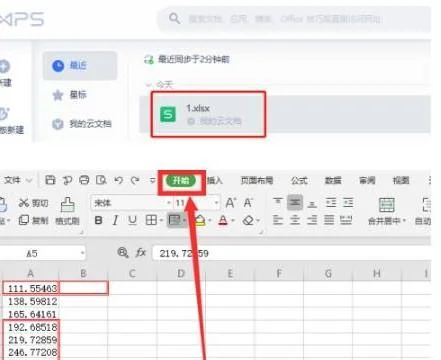This screenshot has height=360, width=441.
Task: Click the Copy icon in clipboard group
Action: (24, 220)
